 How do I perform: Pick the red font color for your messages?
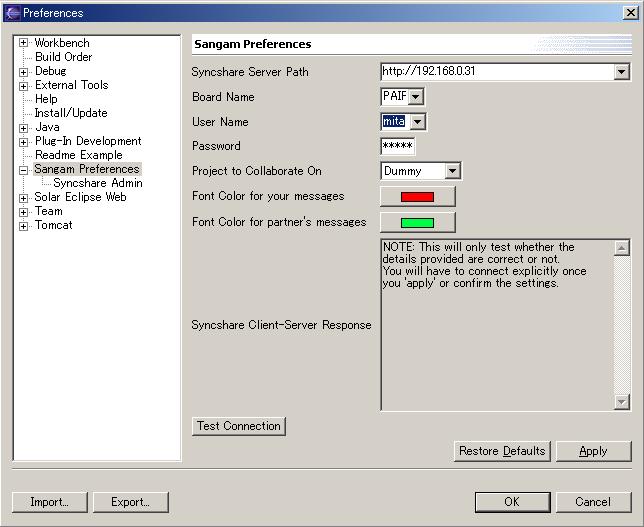click(417, 197)
